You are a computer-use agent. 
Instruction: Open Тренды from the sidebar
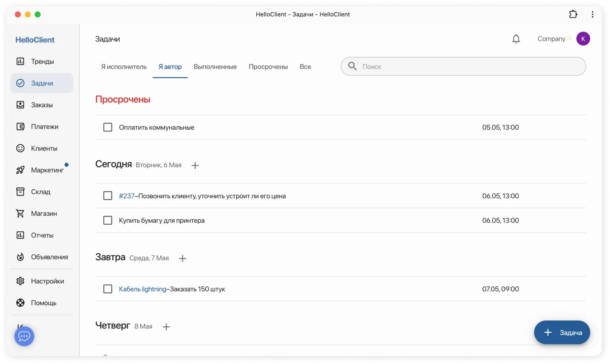point(42,62)
